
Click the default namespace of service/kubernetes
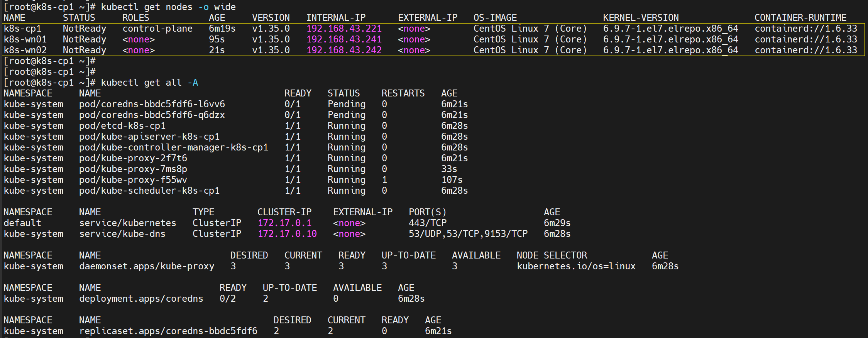[22, 223]
